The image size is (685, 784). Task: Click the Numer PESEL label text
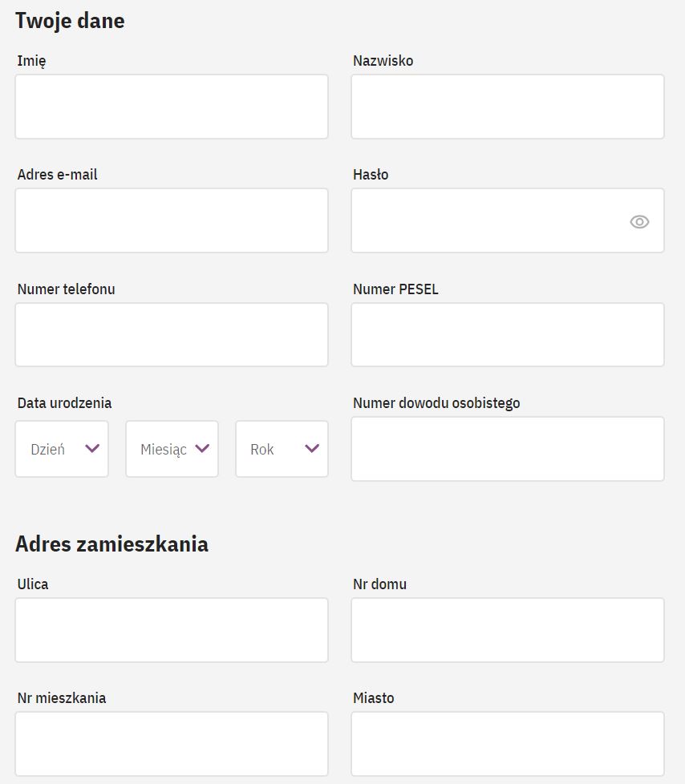[395, 289]
